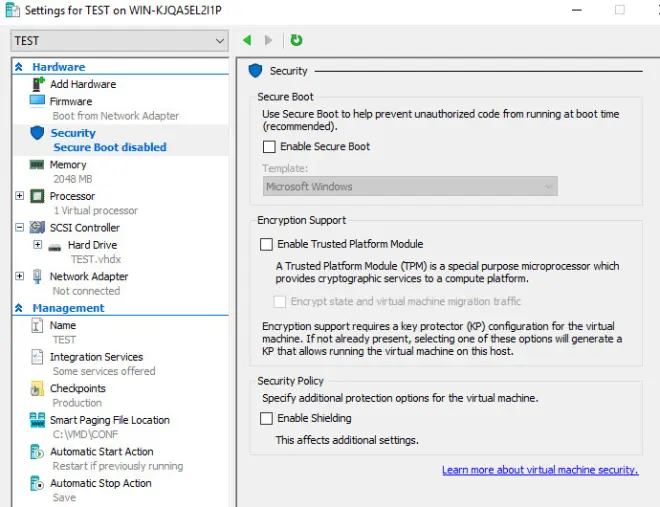Expand the Processor tree node
The height and width of the screenshot is (507, 660).
pos(19,196)
